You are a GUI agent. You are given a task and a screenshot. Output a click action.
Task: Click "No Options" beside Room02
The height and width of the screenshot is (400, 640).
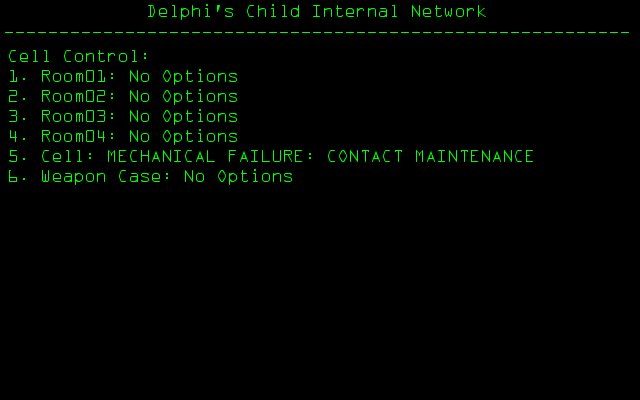[x=183, y=96]
